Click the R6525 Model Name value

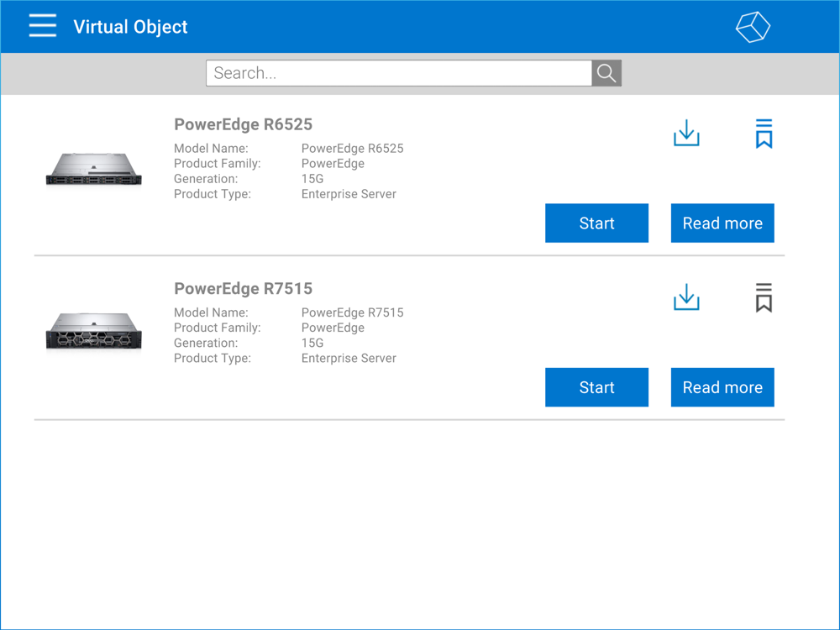352,149
